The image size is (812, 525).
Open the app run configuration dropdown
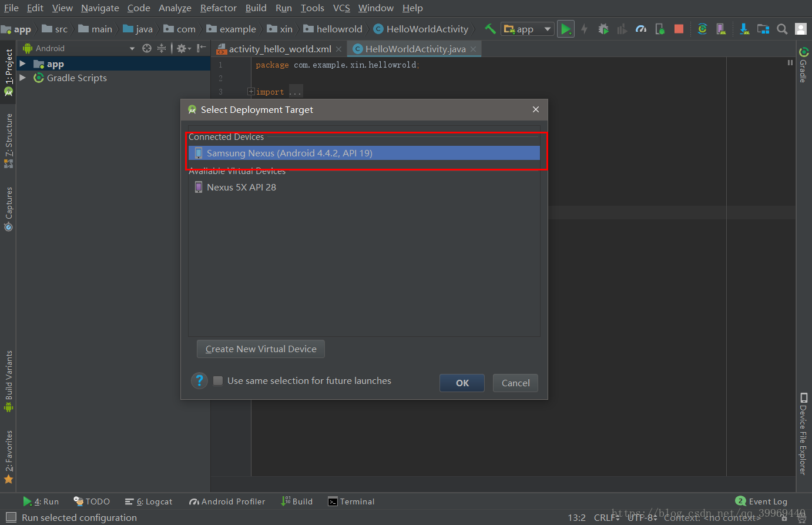coord(528,29)
